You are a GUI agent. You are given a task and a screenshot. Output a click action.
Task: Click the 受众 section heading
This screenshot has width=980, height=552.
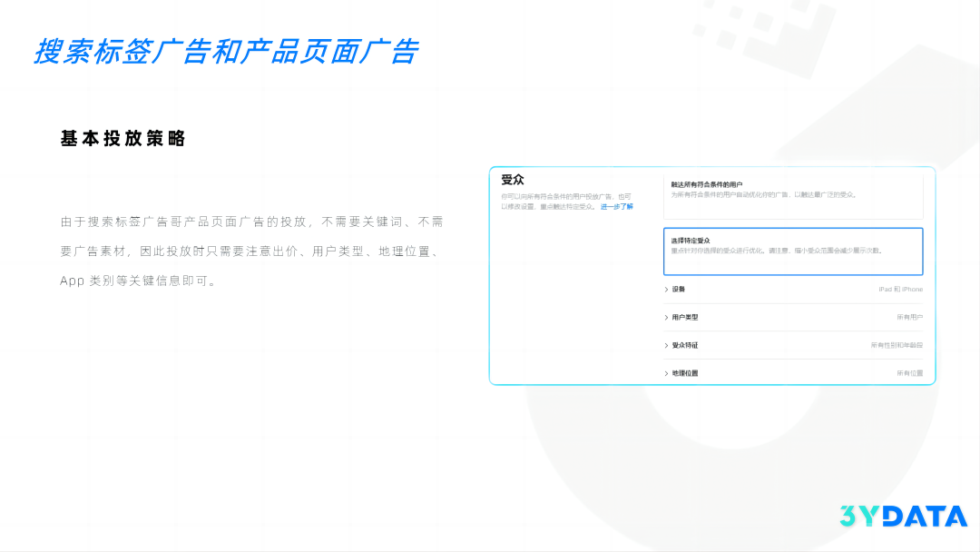[513, 180]
